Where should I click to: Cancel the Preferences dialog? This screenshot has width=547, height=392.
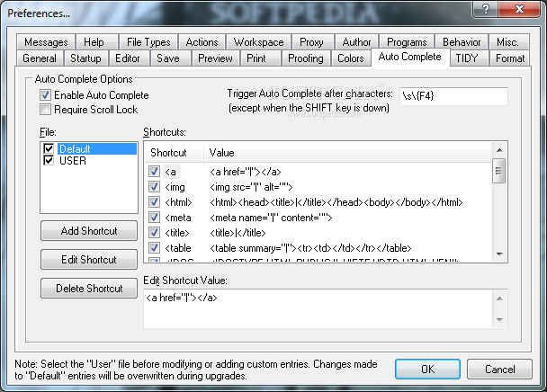pos(499,369)
